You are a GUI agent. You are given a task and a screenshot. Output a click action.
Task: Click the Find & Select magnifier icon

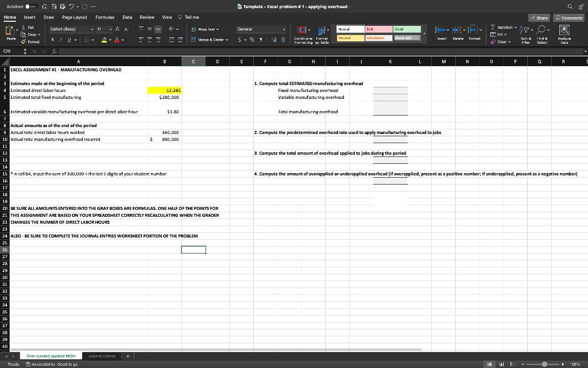click(x=541, y=29)
